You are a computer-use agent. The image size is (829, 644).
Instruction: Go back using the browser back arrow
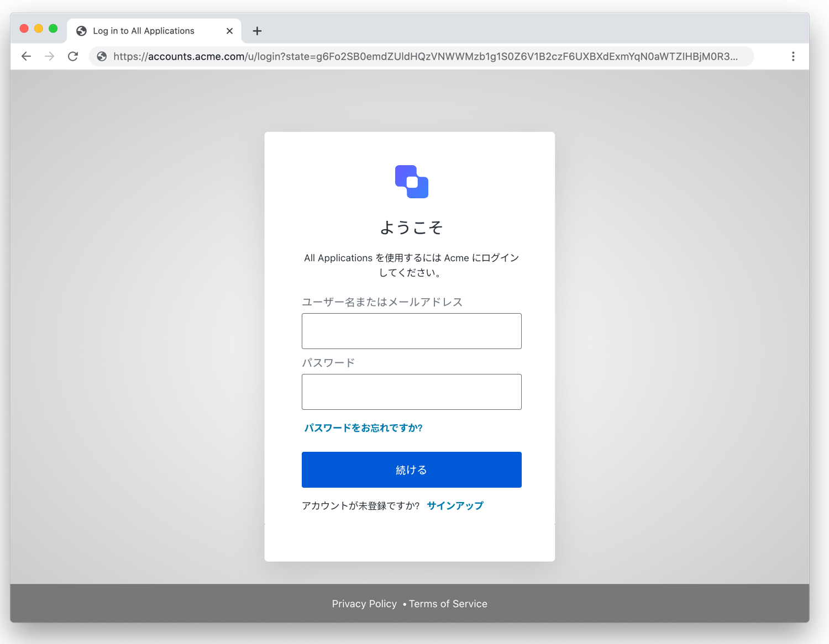tap(26, 56)
